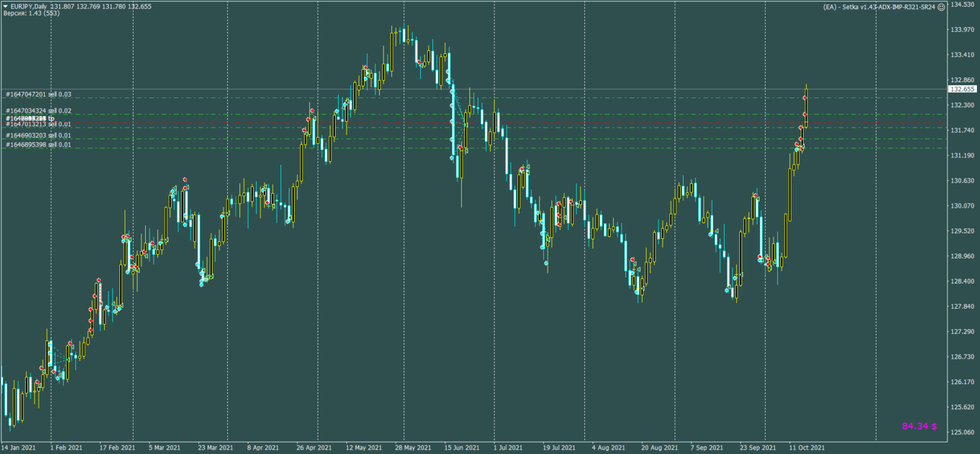The width and height of the screenshot is (980, 454).
Task: Click the 84.34 $ profit label
Action: 919,426
